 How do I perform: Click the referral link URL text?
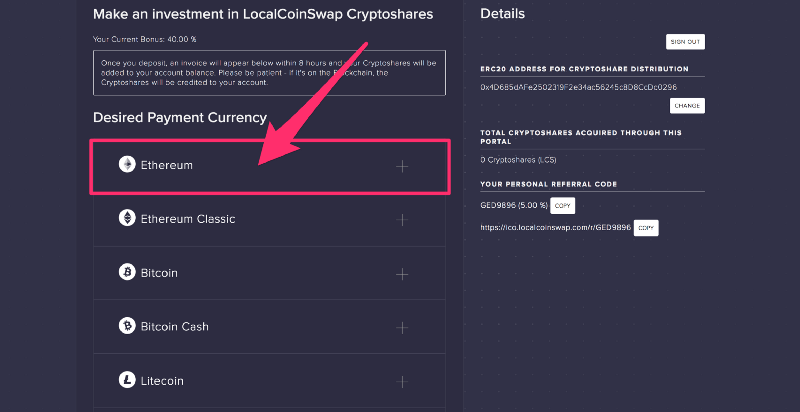[x=555, y=228]
